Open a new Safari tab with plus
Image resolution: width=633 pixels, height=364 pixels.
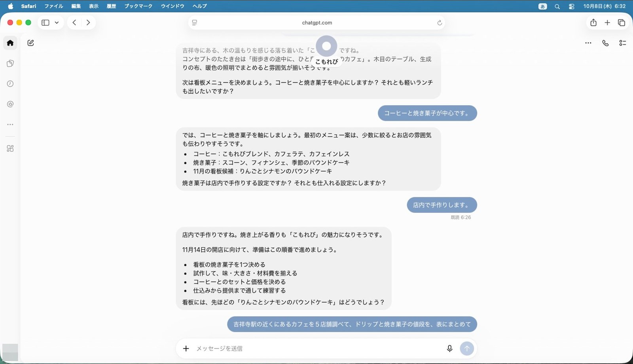607,23
